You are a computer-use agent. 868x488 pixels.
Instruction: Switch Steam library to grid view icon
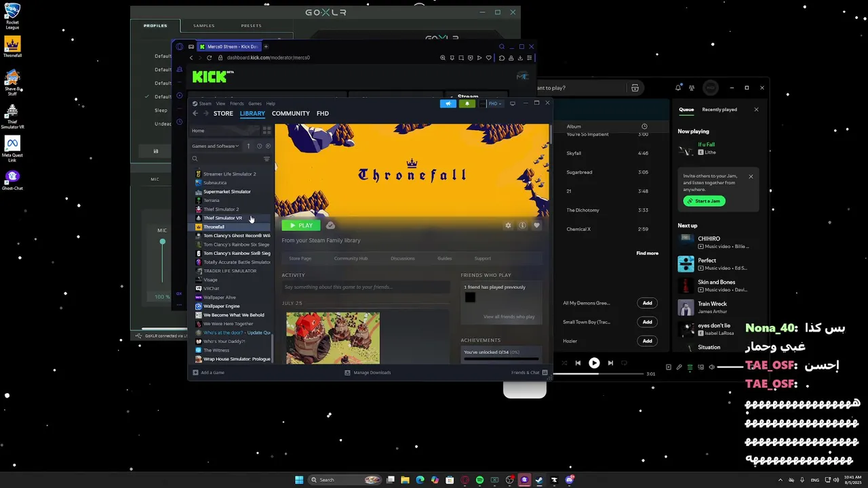click(x=267, y=130)
